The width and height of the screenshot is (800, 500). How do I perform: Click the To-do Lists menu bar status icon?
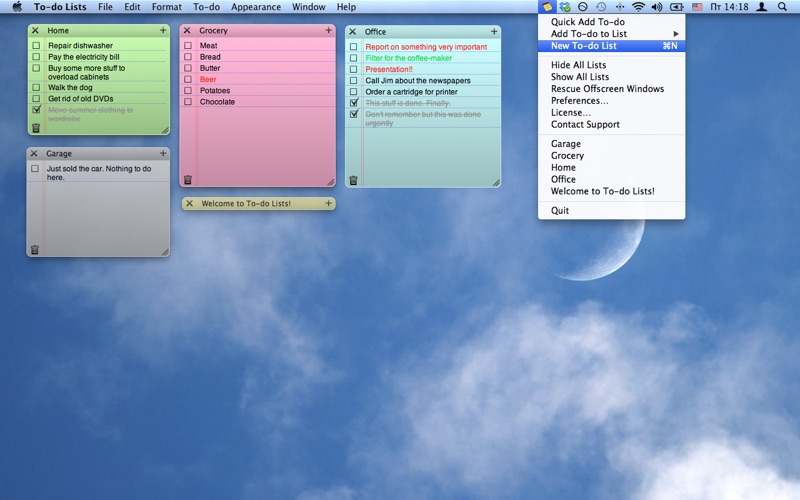point(547,7)
